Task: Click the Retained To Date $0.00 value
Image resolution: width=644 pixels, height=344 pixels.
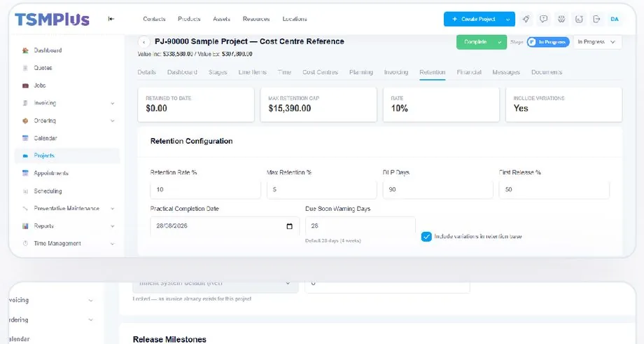Action: [157, 109]
